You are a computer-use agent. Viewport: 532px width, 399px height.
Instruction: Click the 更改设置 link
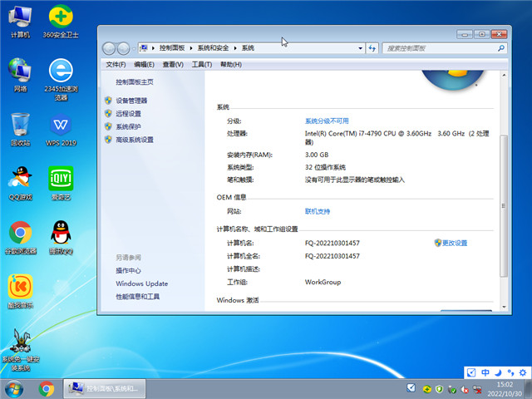coord(454,243)
